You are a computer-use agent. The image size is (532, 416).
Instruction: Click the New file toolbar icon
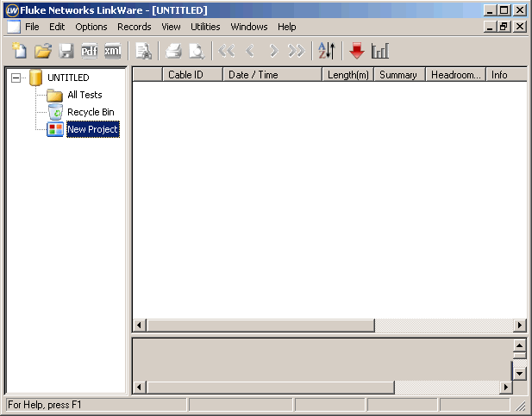(18, 51)
